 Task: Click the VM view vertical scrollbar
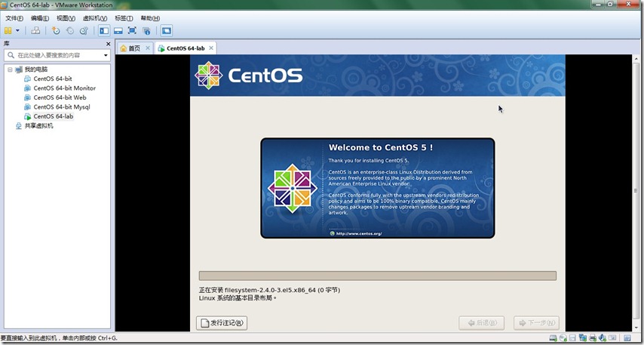click(x=636, y=193)
